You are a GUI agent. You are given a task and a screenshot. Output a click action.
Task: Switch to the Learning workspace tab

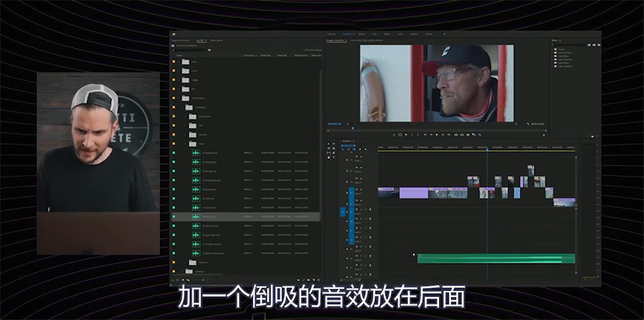point(332,34)
